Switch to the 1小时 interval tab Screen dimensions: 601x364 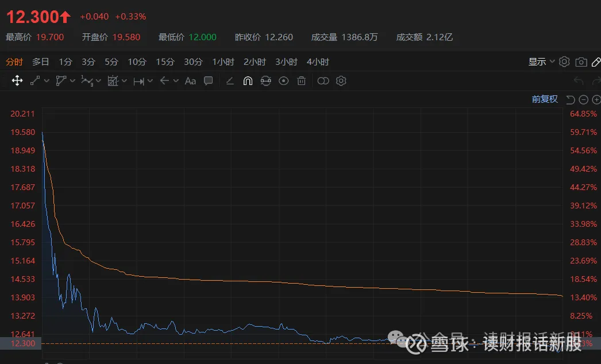[x=223, y=62]
